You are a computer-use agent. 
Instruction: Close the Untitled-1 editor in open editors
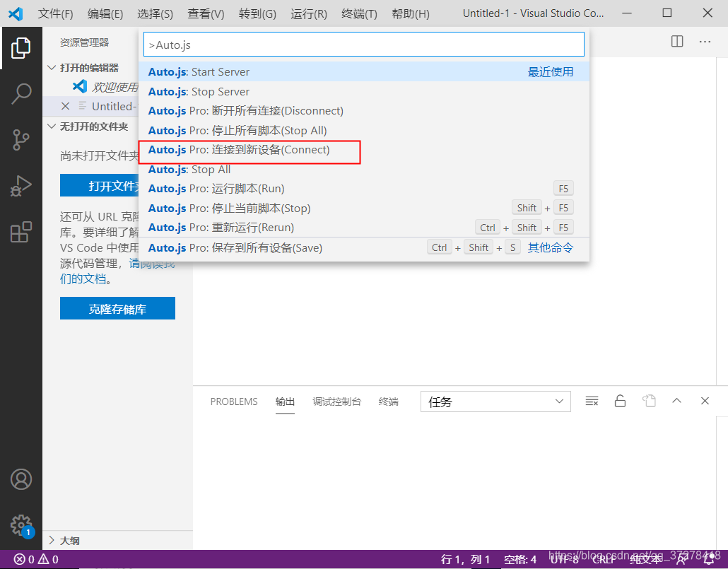(66, 106)
